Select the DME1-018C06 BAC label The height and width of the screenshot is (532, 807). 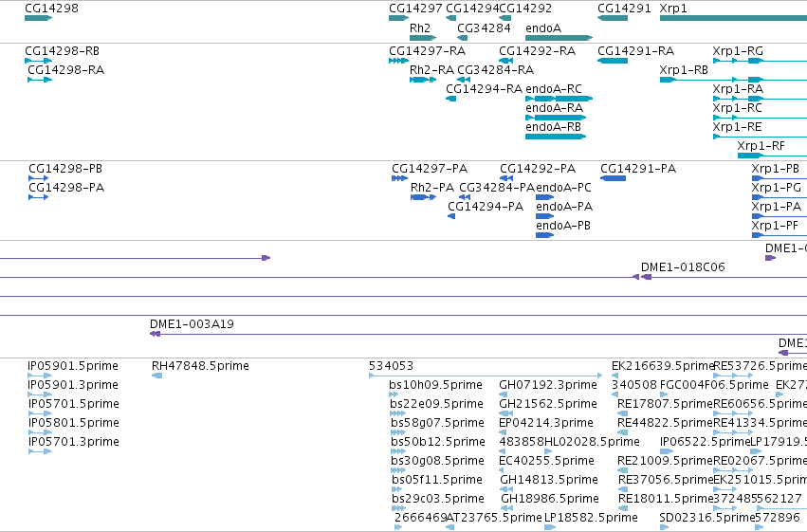pyautogui.click(x=683, y=267)
